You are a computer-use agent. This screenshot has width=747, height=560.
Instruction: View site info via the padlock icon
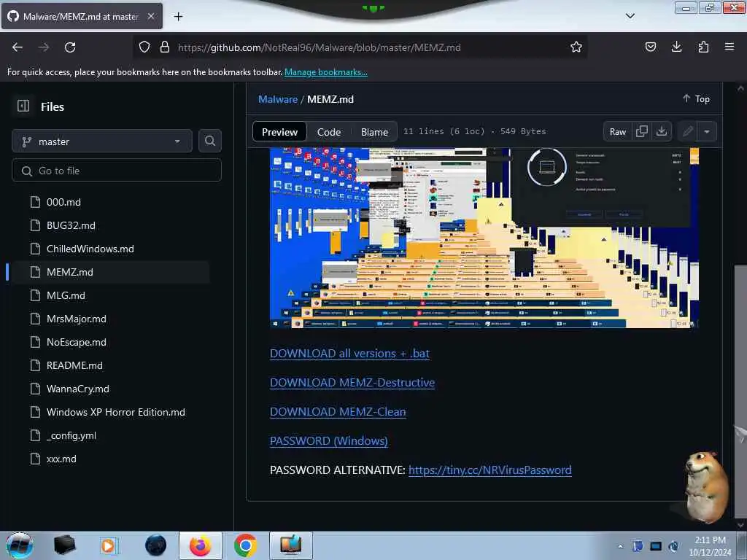click(x=165, y=47)
